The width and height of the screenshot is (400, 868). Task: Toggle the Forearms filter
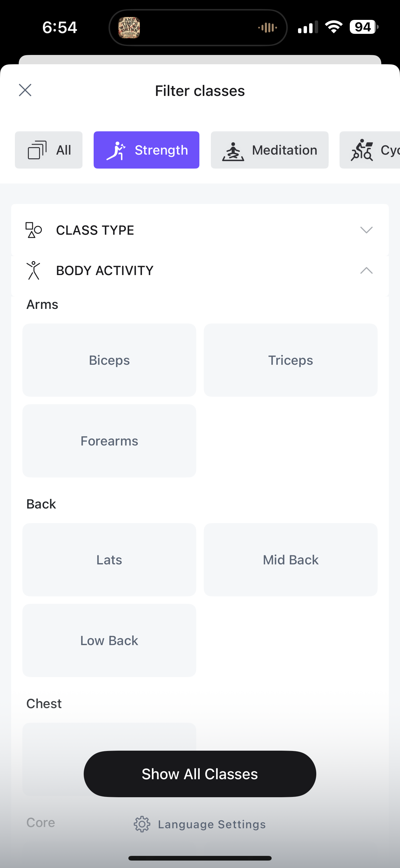pyautogui.click(x=109, y=441)
